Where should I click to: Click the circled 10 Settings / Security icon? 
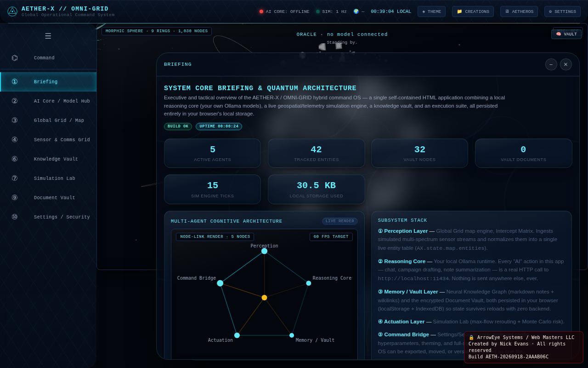[15, 217]
